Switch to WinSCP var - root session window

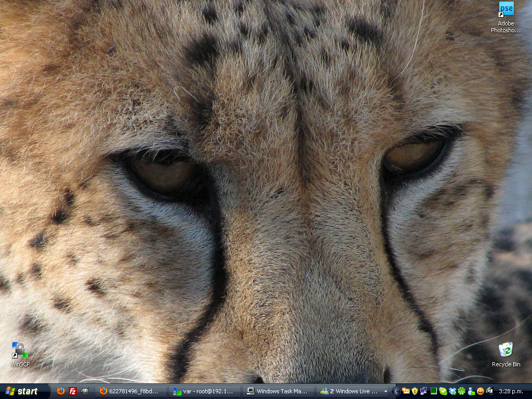(205, 391)
